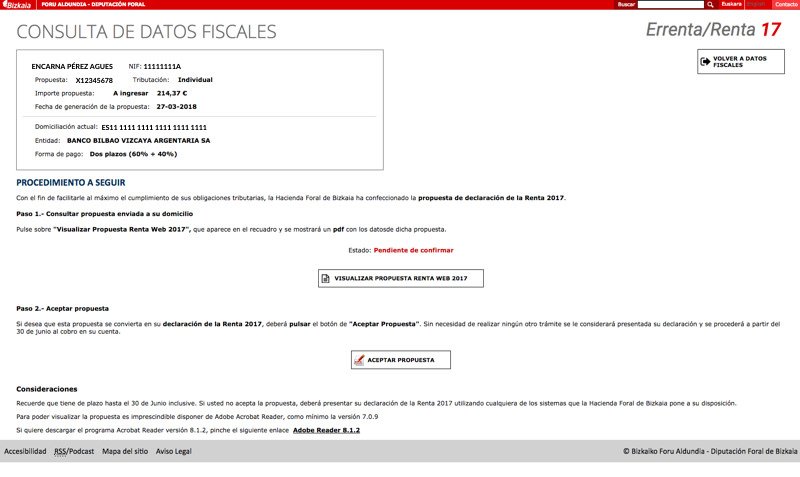Click the 'Consulta de Datos Fiscales' title
800x477 pixels.
point(146,32)
